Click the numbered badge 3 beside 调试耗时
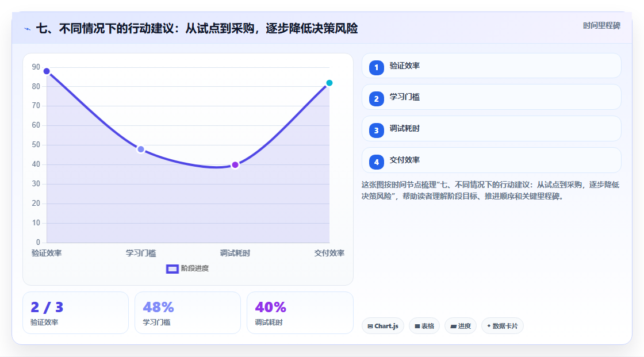Screen dimensions: 644x357 376,130
